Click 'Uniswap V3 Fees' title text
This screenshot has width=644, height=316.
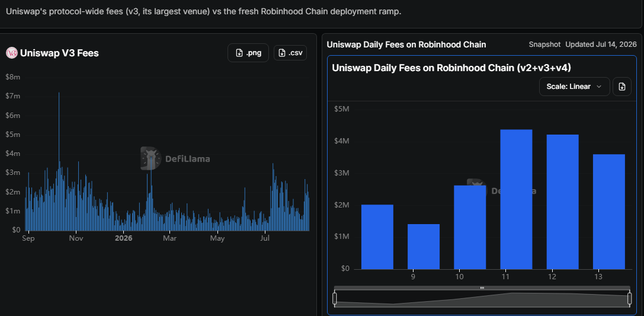(59, 53)
